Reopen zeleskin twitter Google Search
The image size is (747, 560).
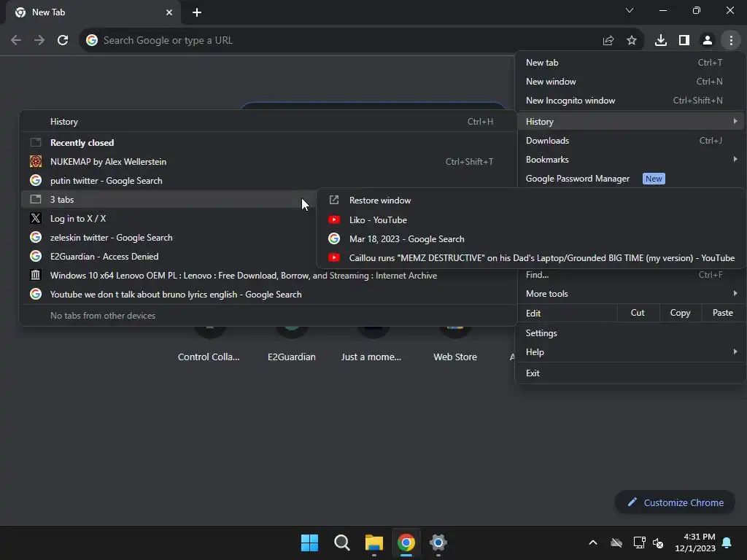169,238
